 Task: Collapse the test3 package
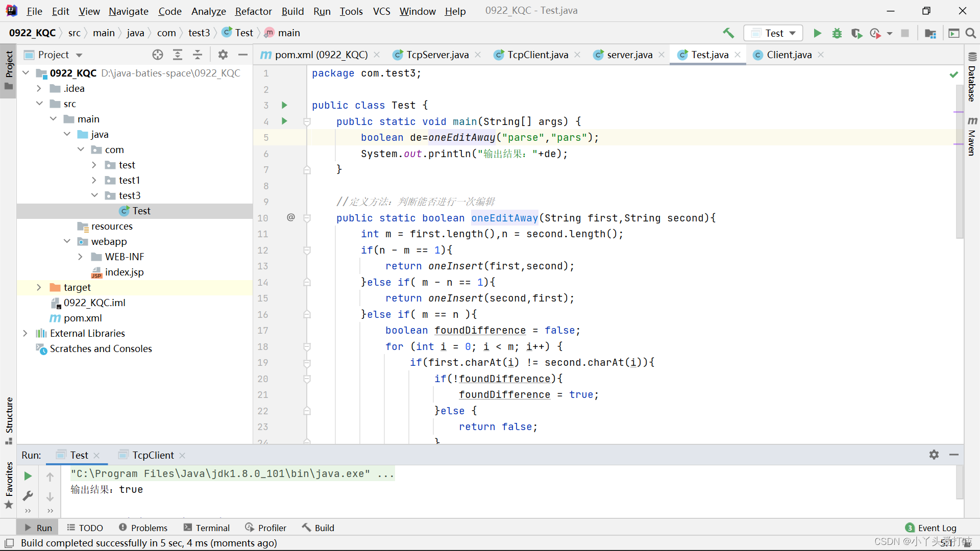94,195
